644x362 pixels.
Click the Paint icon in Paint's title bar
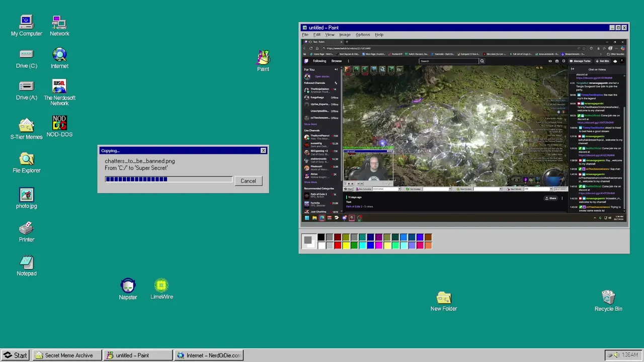point(304,28)
